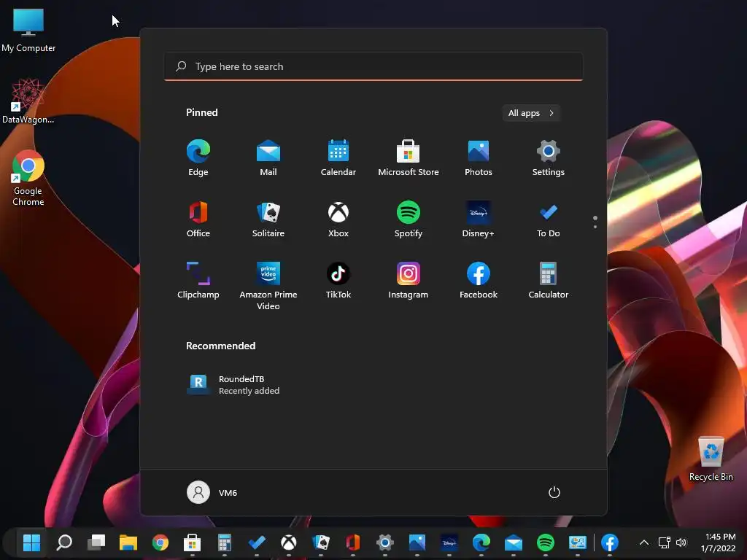Select Google Chrome desktop shortcut

[x=28, y=178]
